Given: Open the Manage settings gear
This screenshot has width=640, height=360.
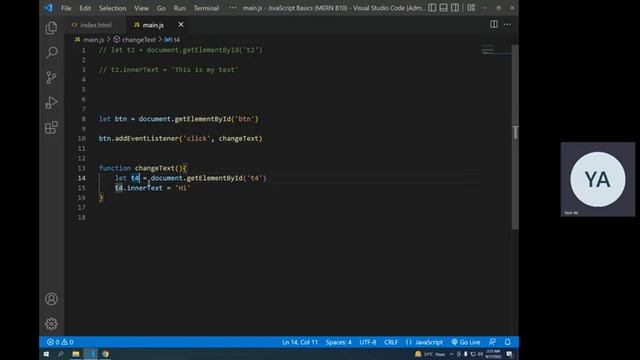Looking at the screenshot, I should tap(51, 323).
